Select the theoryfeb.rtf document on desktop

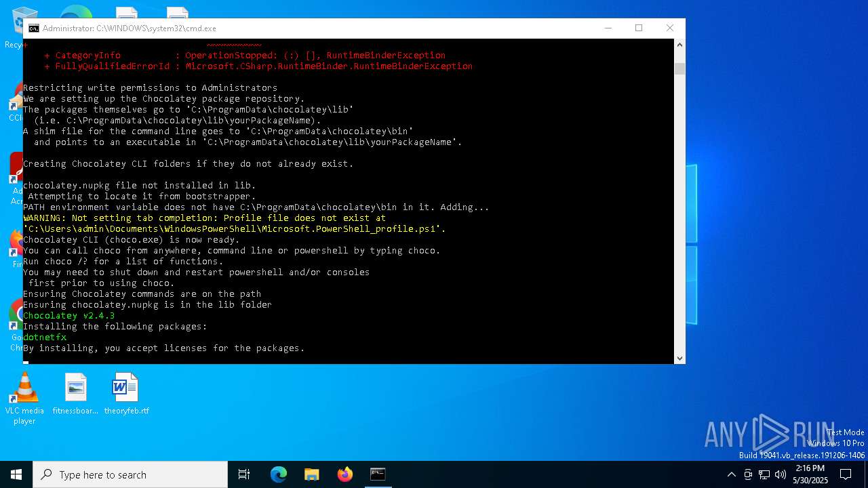[126, 394]
